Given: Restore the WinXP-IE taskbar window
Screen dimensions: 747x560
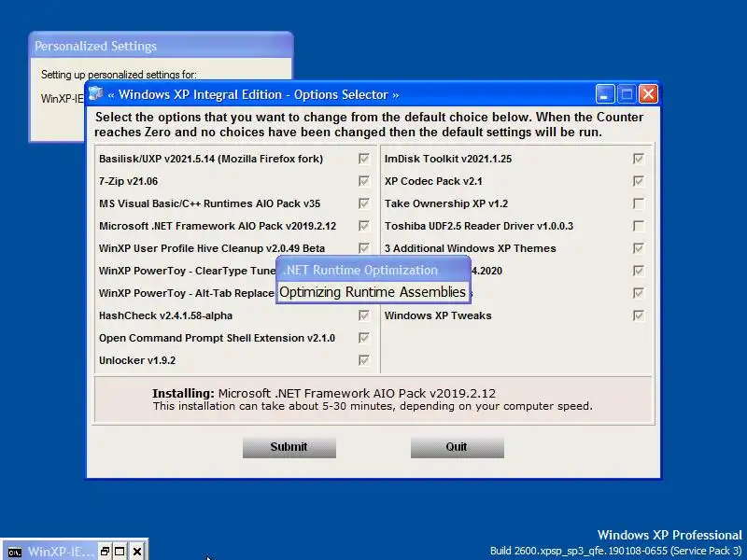Looking at the screenshot, I should [x=105, y=552].
